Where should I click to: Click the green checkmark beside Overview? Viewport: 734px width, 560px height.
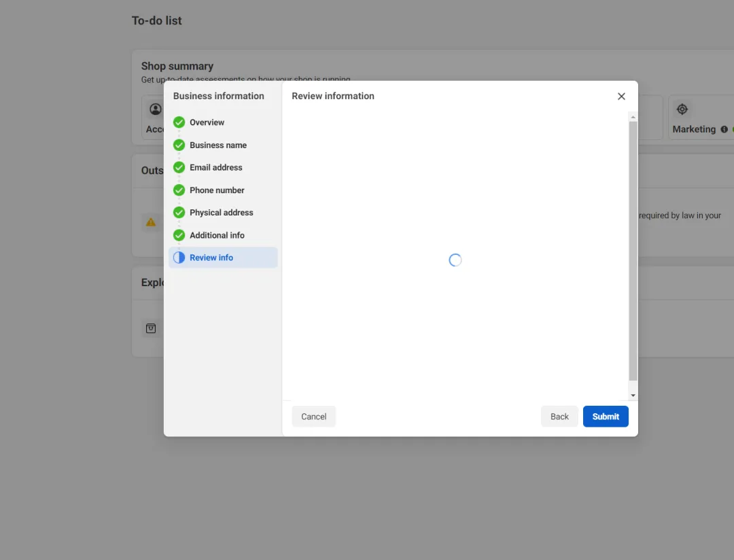point(179,122)
